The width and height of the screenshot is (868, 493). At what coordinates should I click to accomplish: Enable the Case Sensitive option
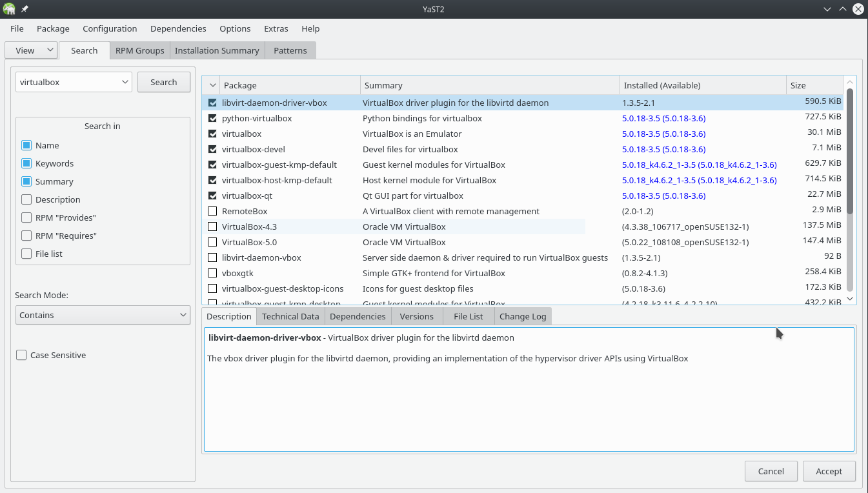click(x=21, y=355)
